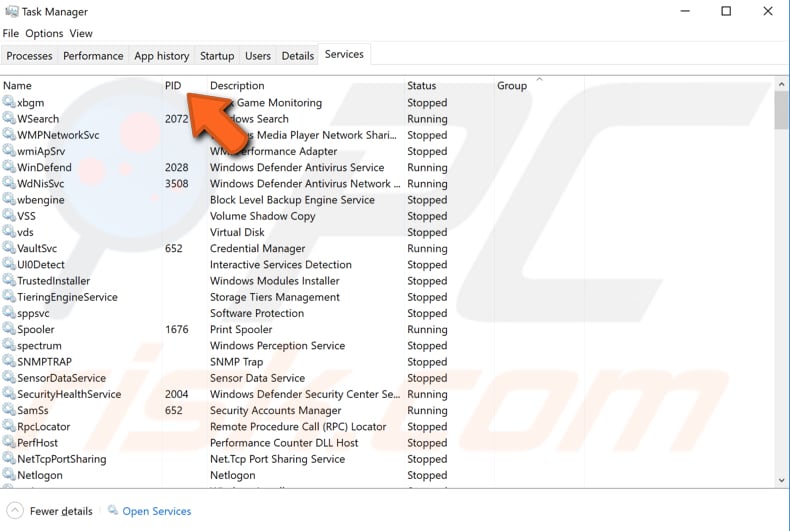
Task: Click PID value 3508
Action: [177, 183]
